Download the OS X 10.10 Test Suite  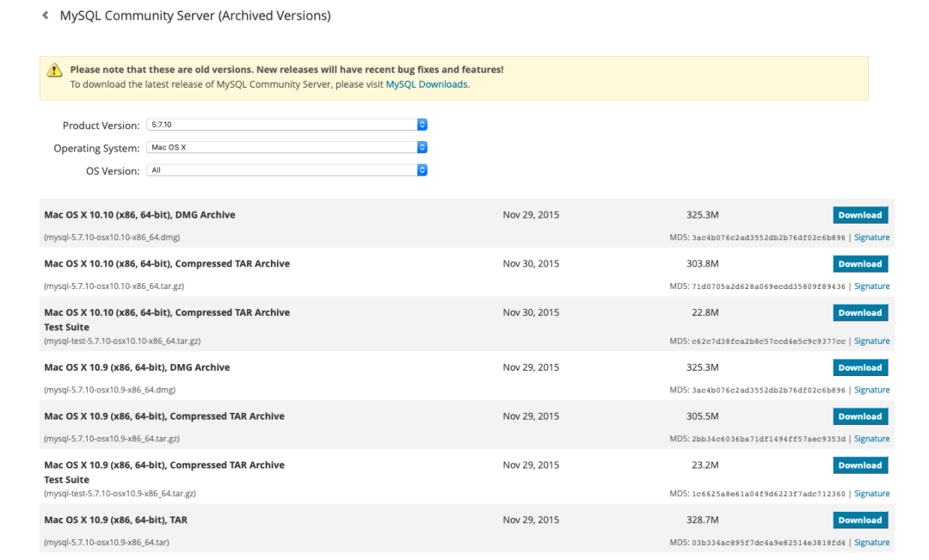pos(859,313)
